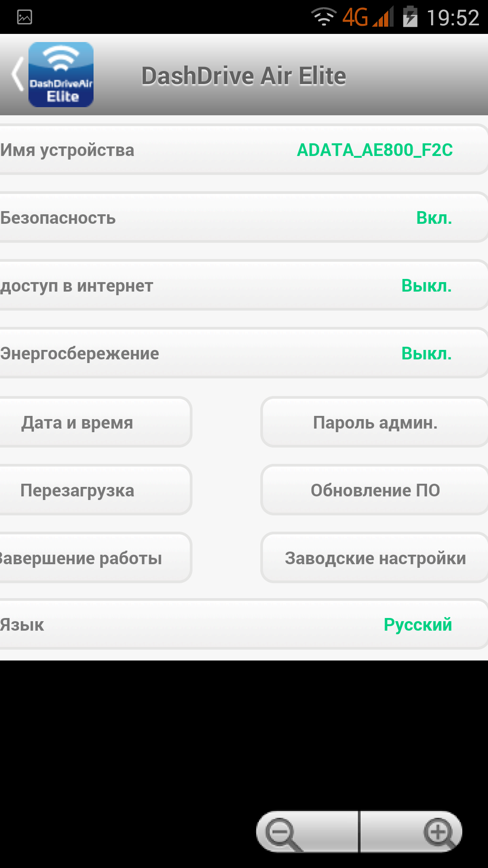Open the Язык language selector
The image size is (488, 868).
click(244, 625)
